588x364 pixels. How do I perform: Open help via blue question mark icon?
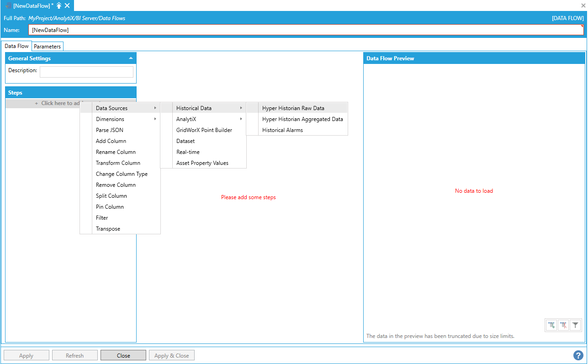coord(578,355)
